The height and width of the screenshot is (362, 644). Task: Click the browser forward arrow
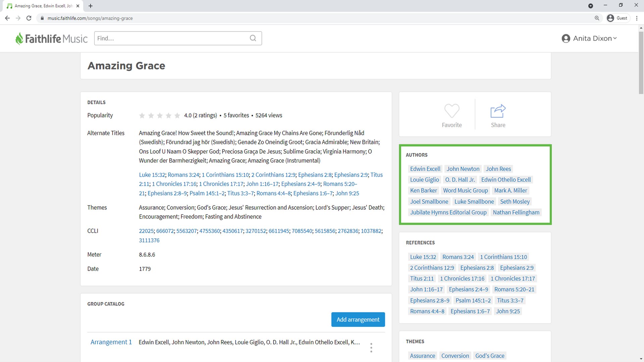coord(18,18)
